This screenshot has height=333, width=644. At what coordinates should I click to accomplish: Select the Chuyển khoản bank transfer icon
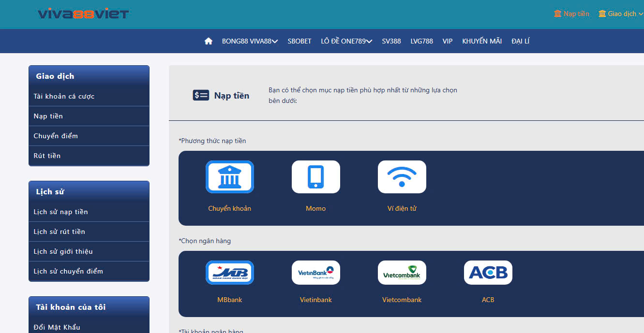click(x=230, y=177)
